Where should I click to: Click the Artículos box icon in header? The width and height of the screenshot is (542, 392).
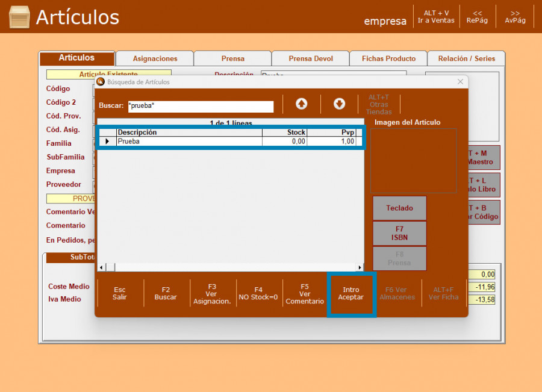pyautogui.click(x=19, y=17)
